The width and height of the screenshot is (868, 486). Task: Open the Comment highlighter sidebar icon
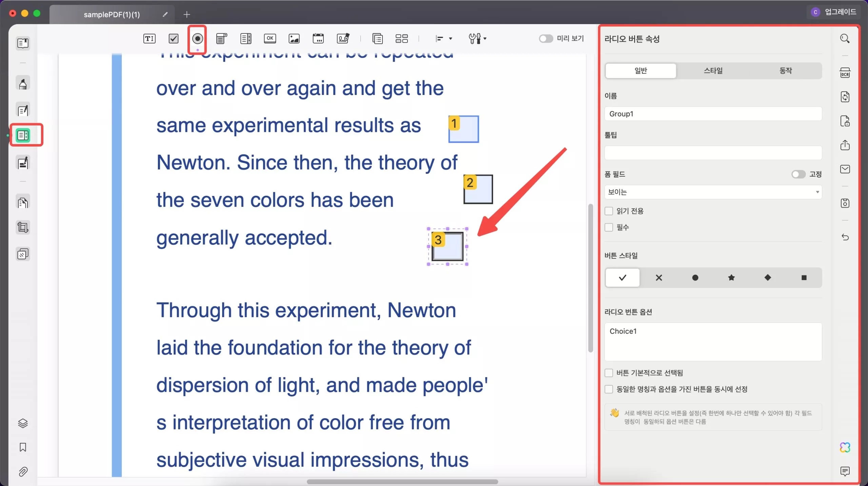tap(23, 83)
